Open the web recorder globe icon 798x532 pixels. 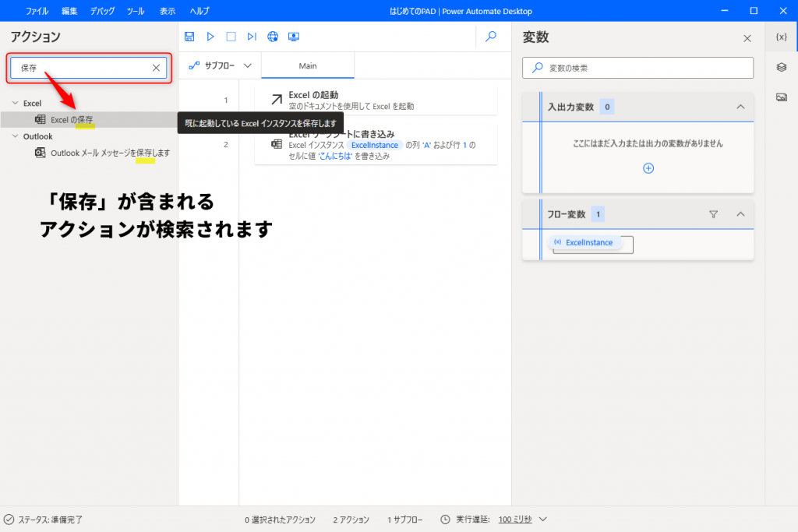coord(273,37)
